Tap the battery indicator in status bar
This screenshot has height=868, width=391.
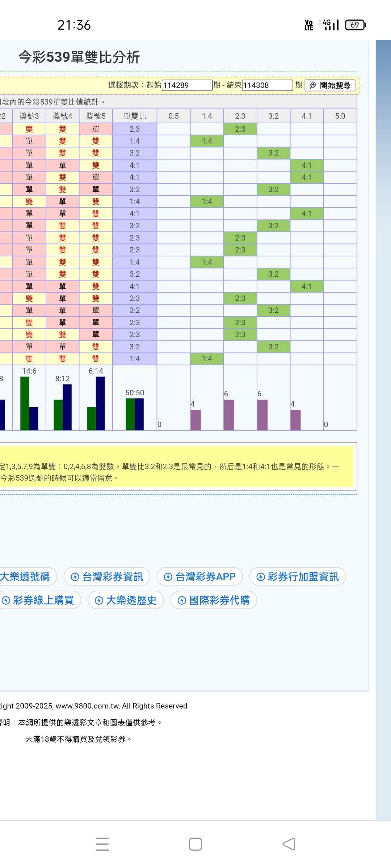pos(355,25)
